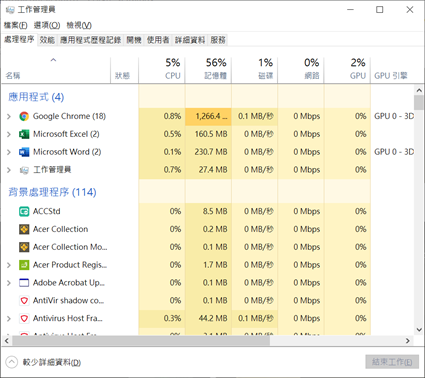The image size is (425, 378).
Task: Sort by the CPU column header
Action: coord(161,69)
